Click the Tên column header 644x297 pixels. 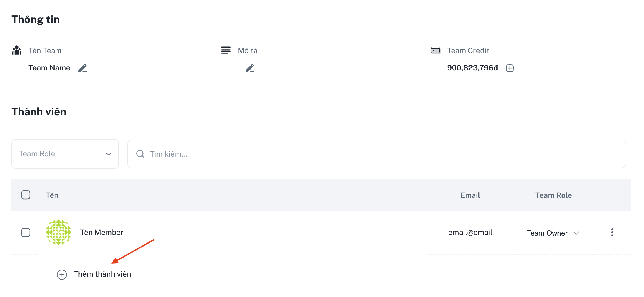52,195
